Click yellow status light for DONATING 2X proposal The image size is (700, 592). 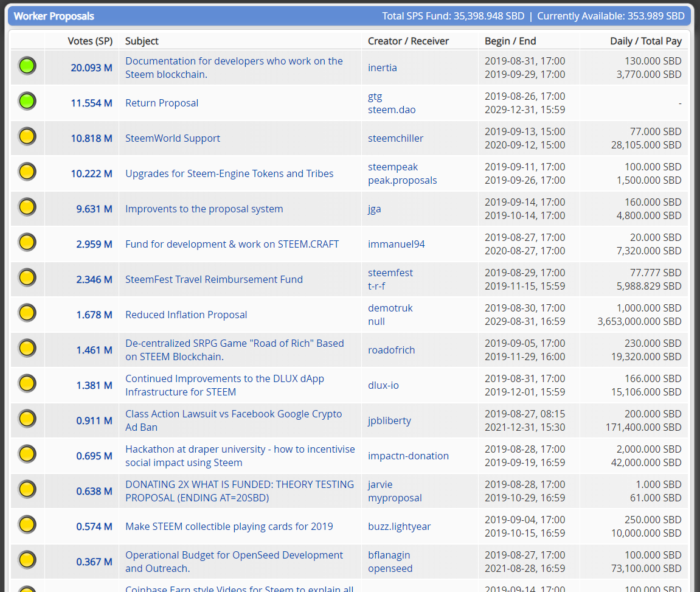pyautogui.click(x=27, y=489)
